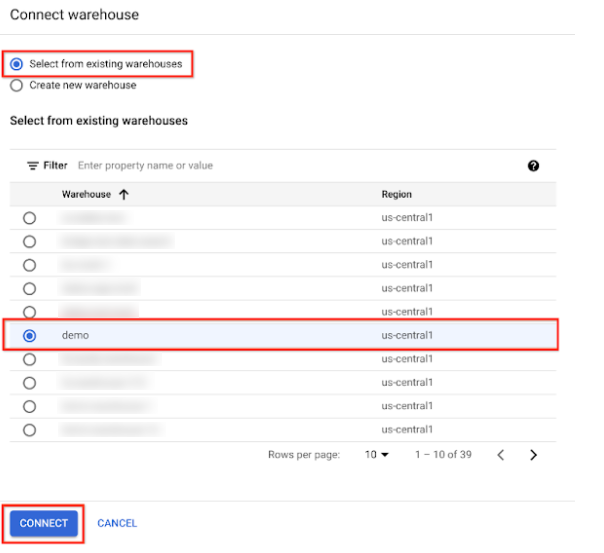
Task: Click the Warehouse column header
Action: [86, 194]
